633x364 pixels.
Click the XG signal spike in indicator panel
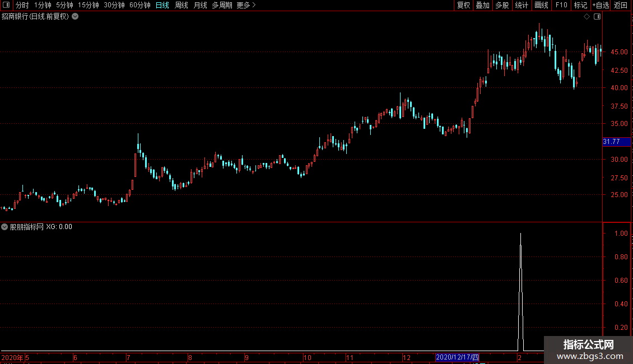click(x=521, y=292)
